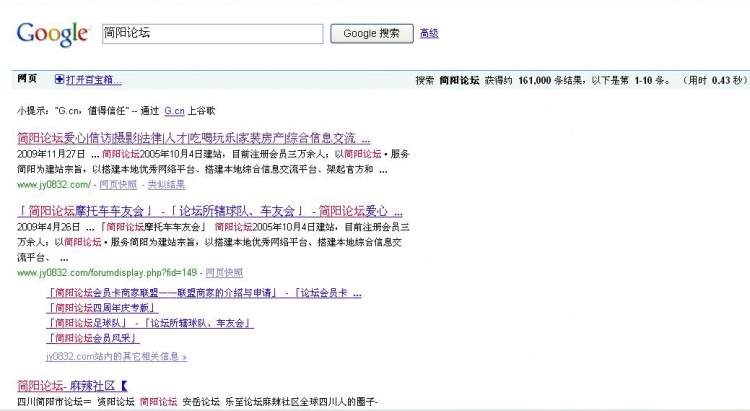Click jy0832.com站内的其它相关信息 link
This screenshot has width=750, height=411.
116,356
